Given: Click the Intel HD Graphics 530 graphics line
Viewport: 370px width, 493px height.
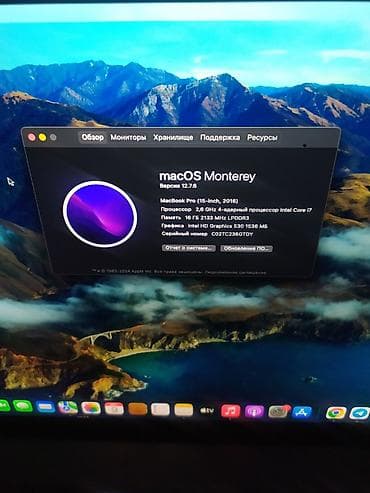Looking at the screenshot, I should (x=214, y=226).
